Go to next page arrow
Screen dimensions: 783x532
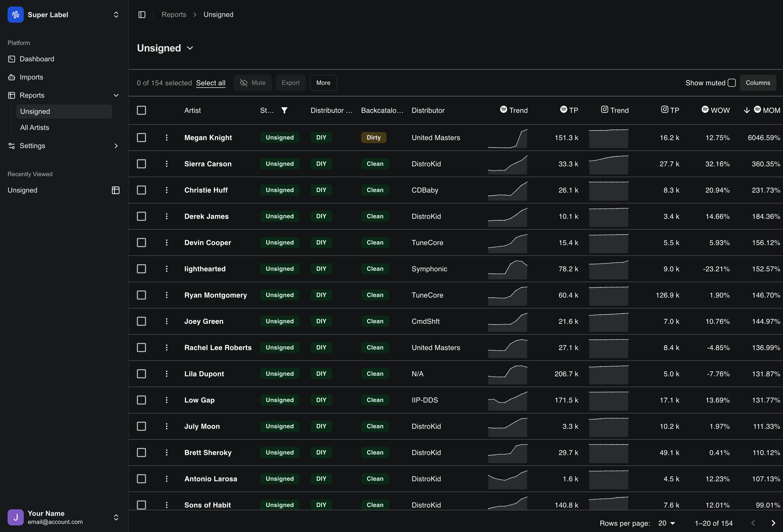point(773,523)
